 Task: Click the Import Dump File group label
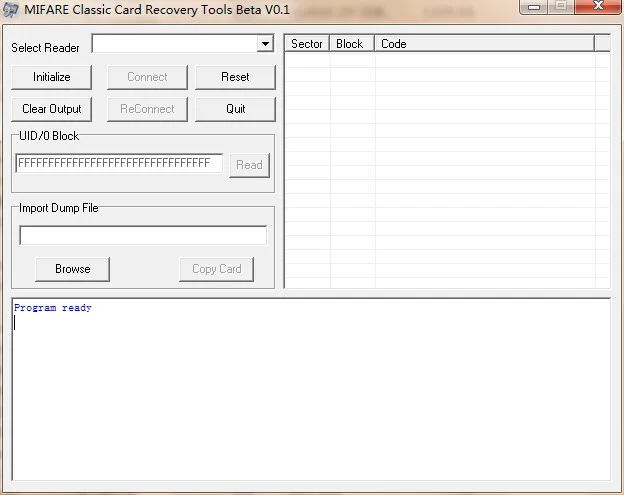58,208
